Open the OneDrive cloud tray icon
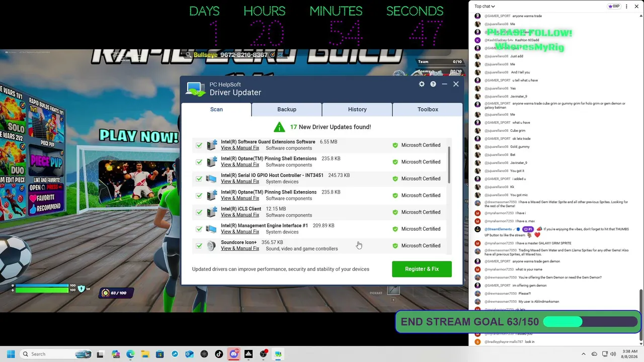This screenshot has height=362, width=644. point(594,354)
